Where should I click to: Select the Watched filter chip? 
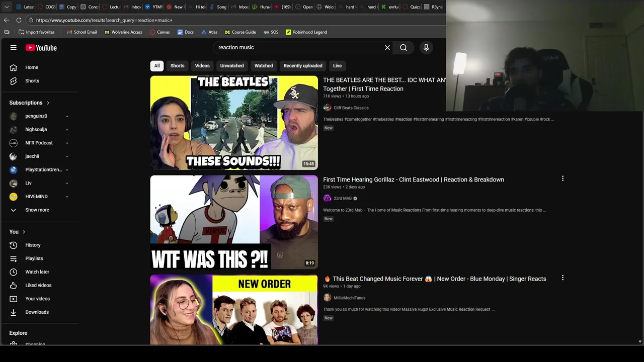point(264,66)
